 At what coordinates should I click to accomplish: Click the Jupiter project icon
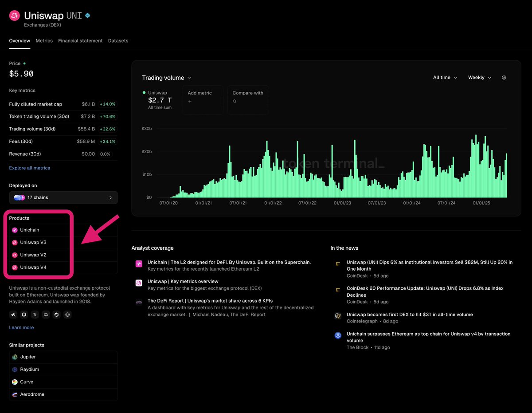15,357
